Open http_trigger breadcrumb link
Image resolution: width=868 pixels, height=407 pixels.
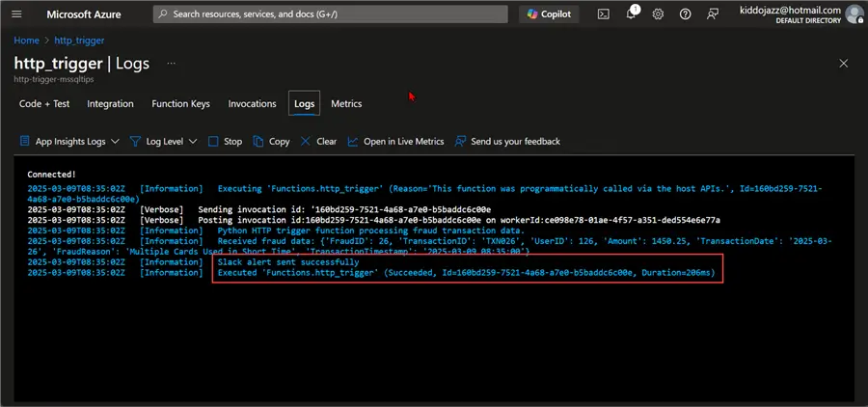[x=79, y=41]
